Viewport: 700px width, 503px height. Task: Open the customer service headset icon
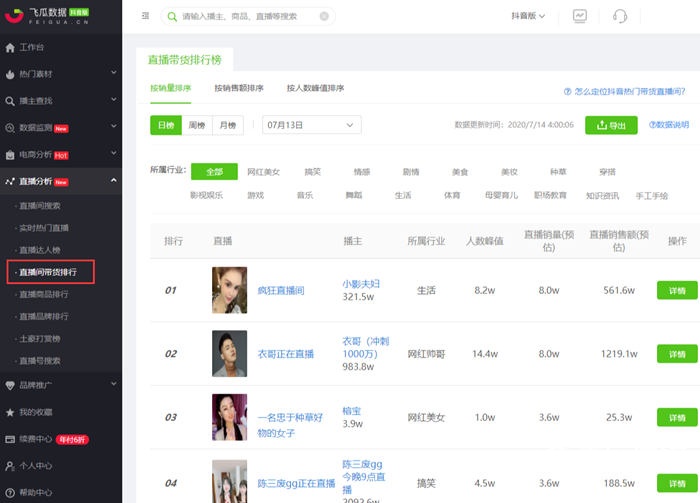click(620, 16)
